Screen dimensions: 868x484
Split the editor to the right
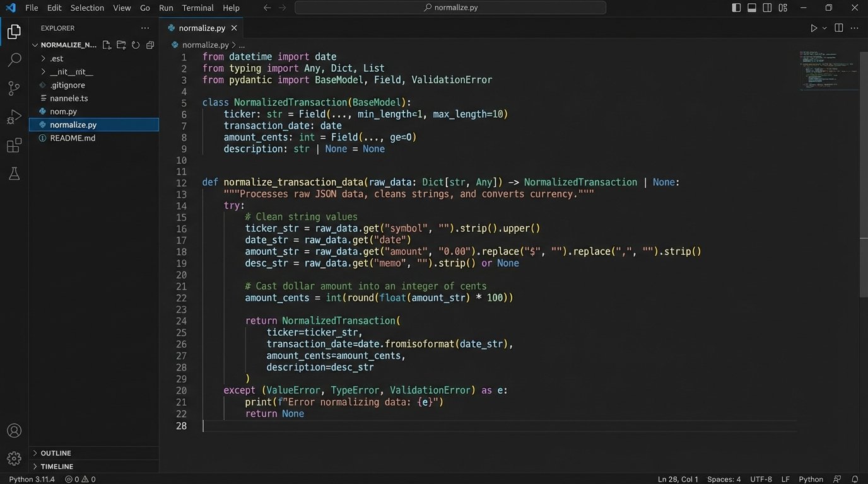(838, 28)
